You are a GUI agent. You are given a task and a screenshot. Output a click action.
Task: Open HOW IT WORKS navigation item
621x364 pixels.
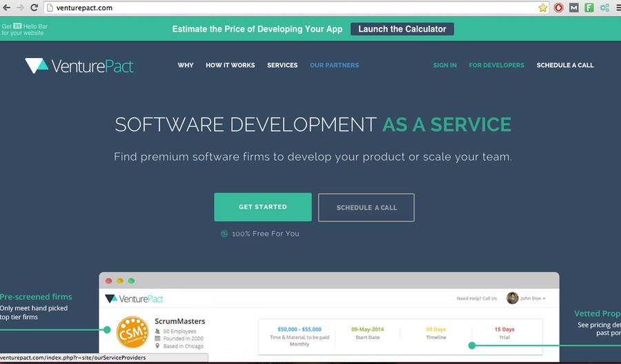(x=230, y=65)
